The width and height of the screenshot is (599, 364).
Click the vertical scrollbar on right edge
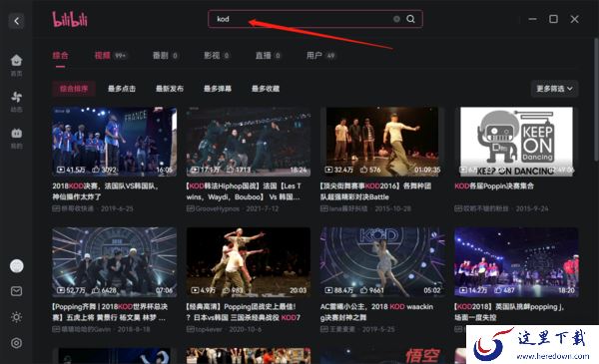point(596,99)
